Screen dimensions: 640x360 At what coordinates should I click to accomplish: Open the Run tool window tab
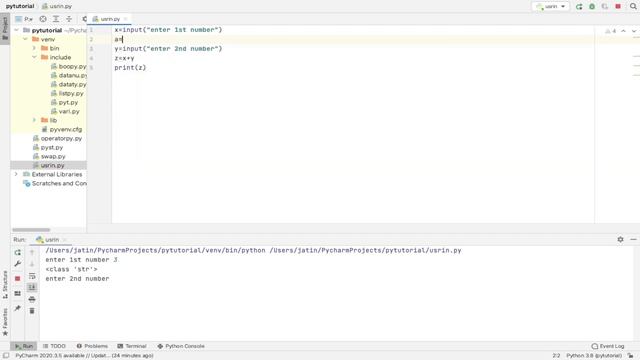coord(24,346)
